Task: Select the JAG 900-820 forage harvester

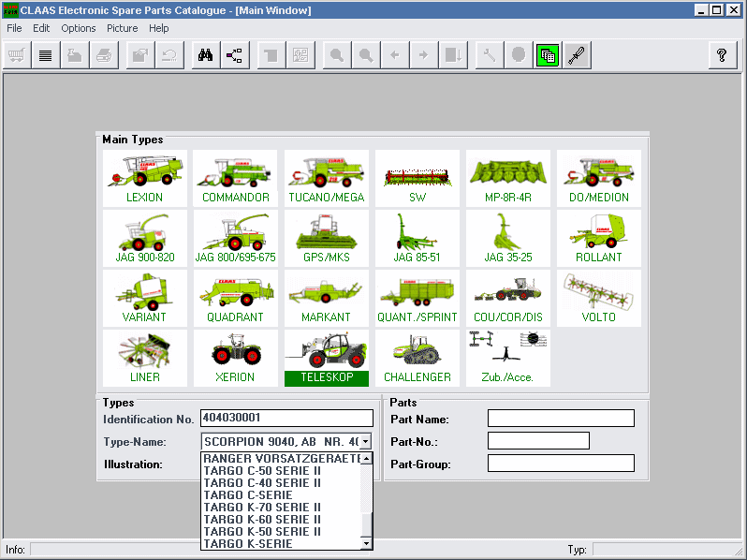Action: [145, 238]
